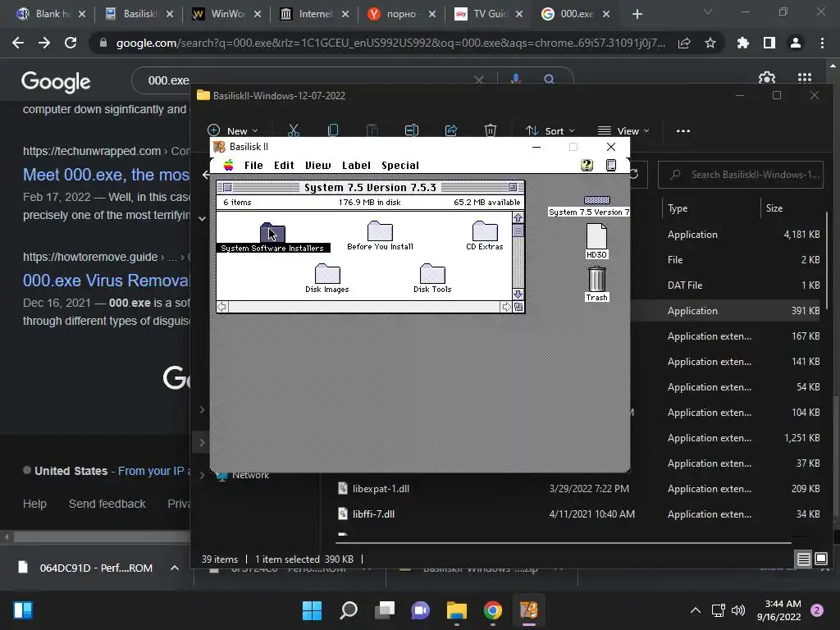Select the Before You Install folder
This screenshot has height=630, width=840.
pyautogui.click(x=381, y=235)
